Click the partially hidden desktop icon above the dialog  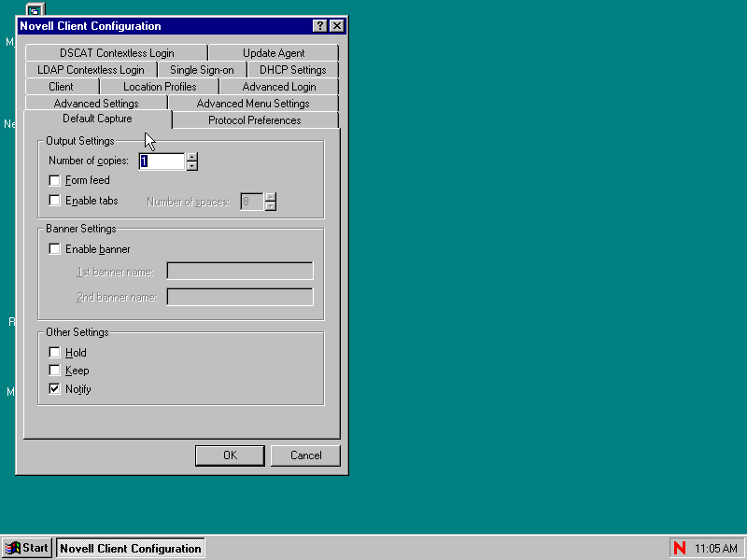[35, 9]
